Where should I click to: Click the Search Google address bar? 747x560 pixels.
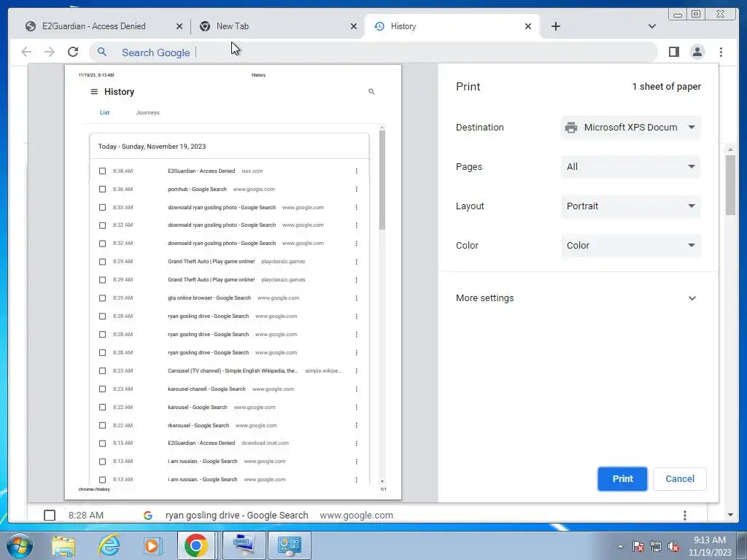pyautogui.click(x=373, y=52)
